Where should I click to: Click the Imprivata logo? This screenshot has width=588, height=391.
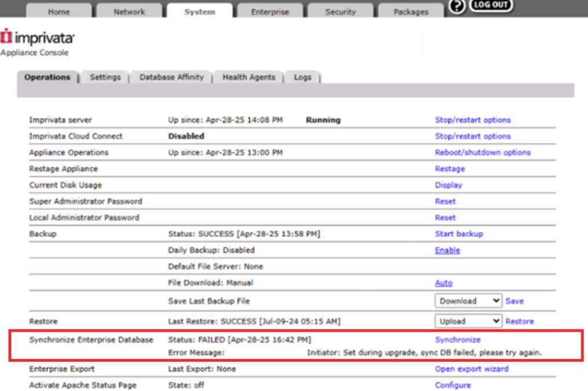[x=38, y=39]
